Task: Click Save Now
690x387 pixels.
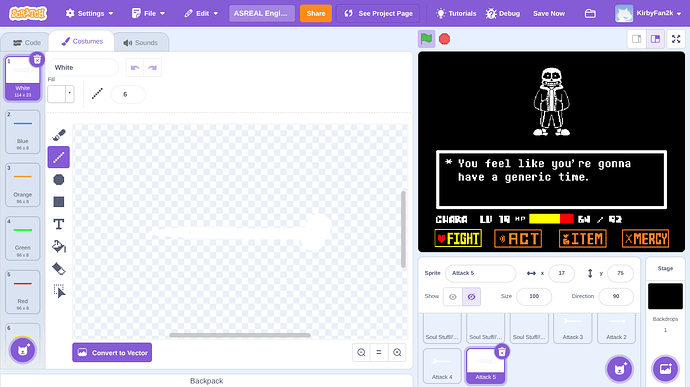Action: 549,14
